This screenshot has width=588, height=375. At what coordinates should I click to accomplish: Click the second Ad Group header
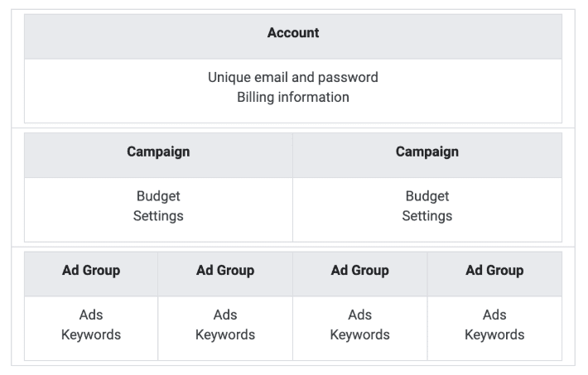pyautogui.click(x=225, y=271)
